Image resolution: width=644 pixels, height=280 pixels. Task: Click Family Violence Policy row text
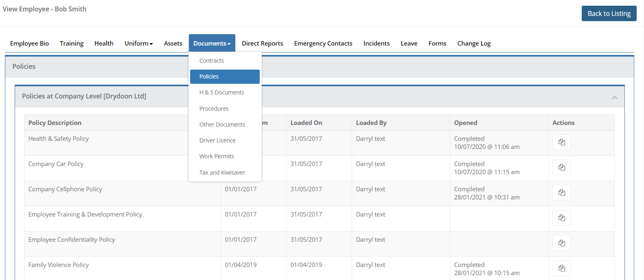tap(59, 265)
